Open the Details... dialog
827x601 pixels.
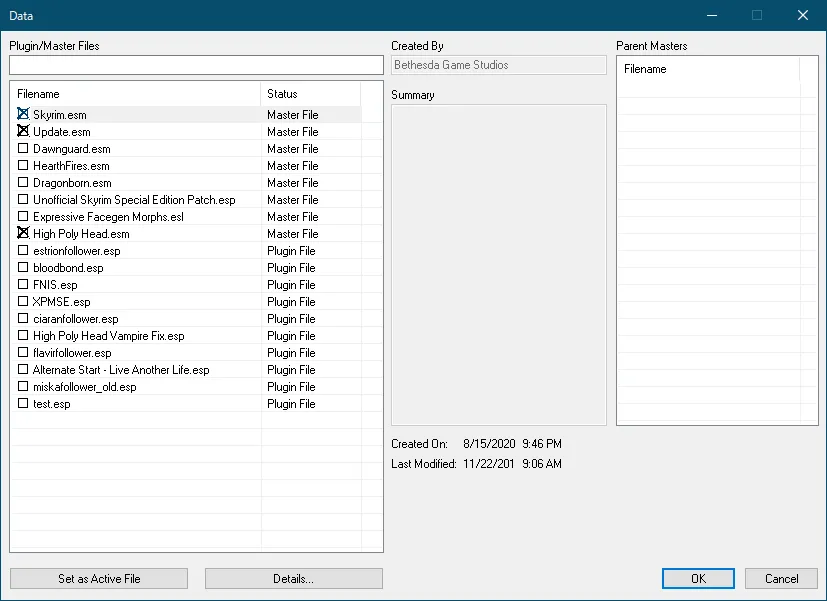tap(293, 579)
